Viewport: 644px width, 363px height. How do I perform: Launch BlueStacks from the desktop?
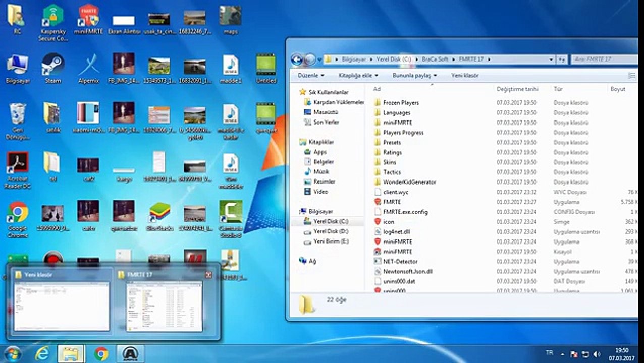pos(159,216)
